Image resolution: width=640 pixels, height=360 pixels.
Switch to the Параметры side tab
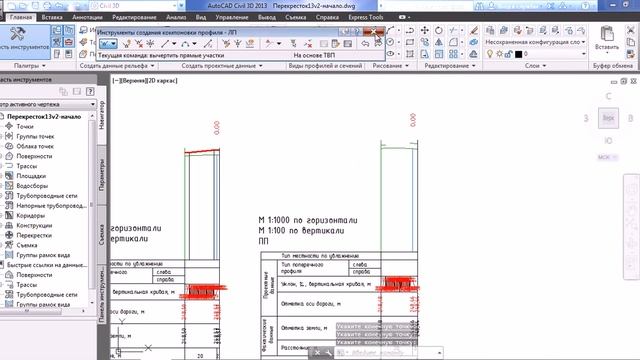coord(102,175)
